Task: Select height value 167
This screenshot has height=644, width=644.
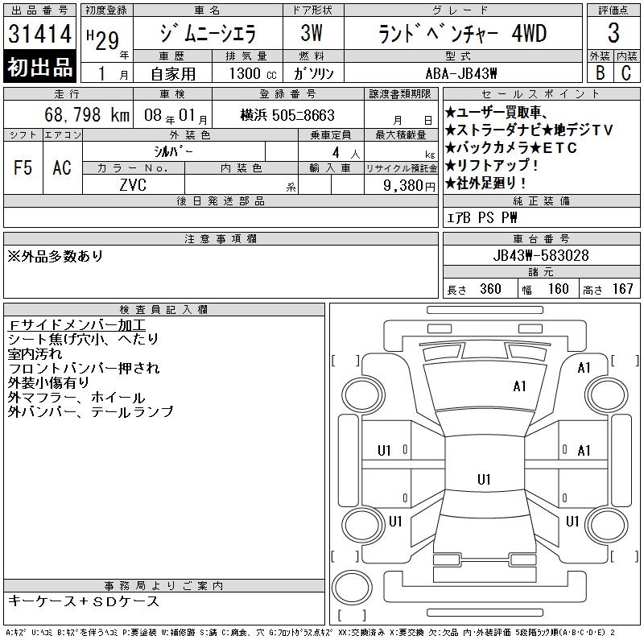Action: 622,289
